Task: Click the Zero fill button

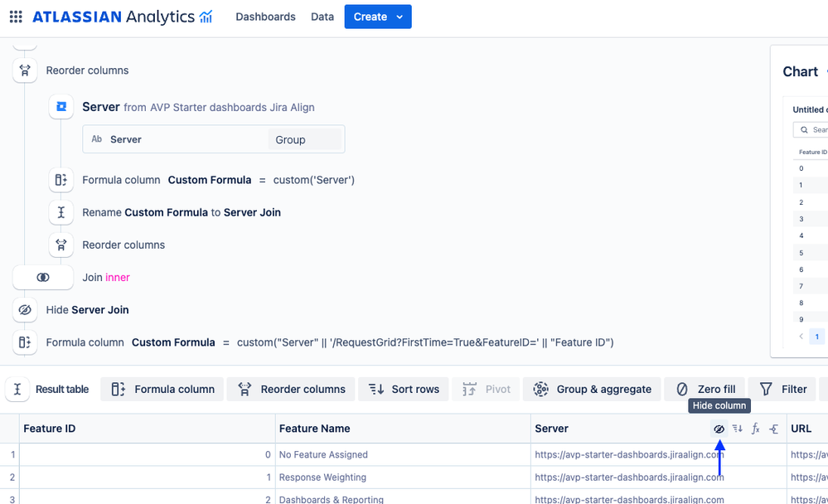Action: 705,389
